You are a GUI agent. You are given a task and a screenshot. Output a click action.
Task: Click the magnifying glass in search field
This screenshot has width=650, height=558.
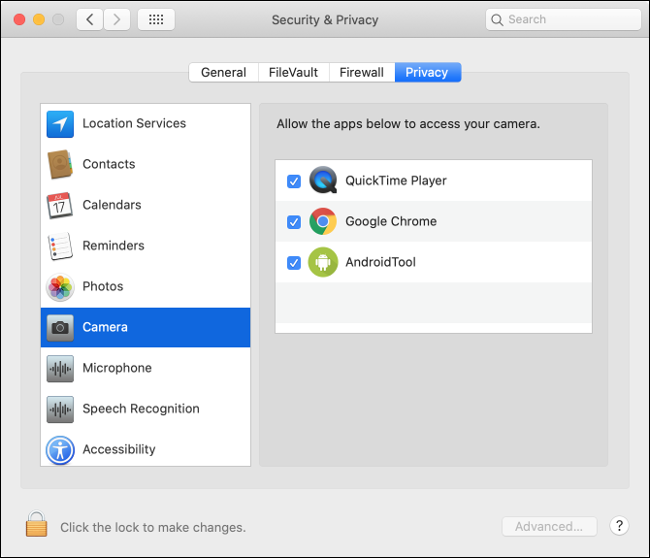(497, 19)
